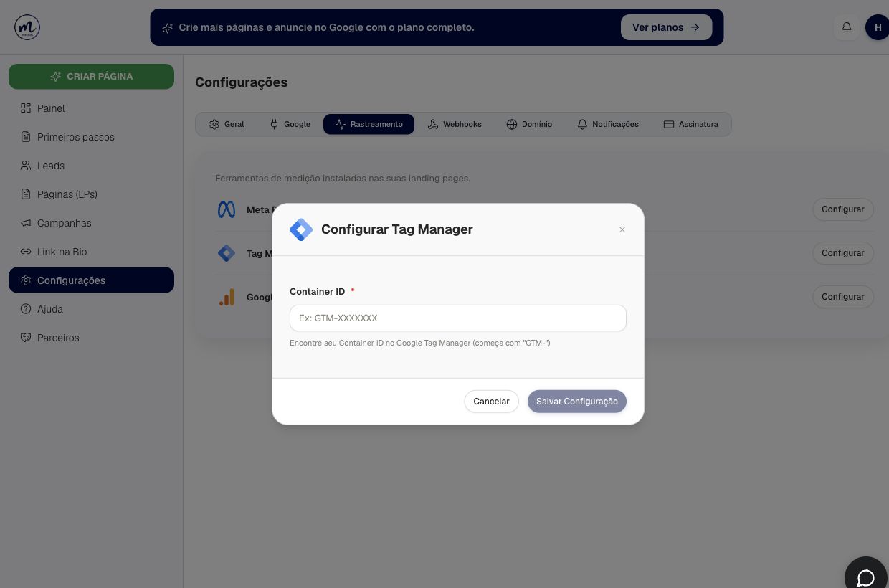Click the Google Analytics bar-chart icon
The image size is (889, 588).
click(227, 297)
